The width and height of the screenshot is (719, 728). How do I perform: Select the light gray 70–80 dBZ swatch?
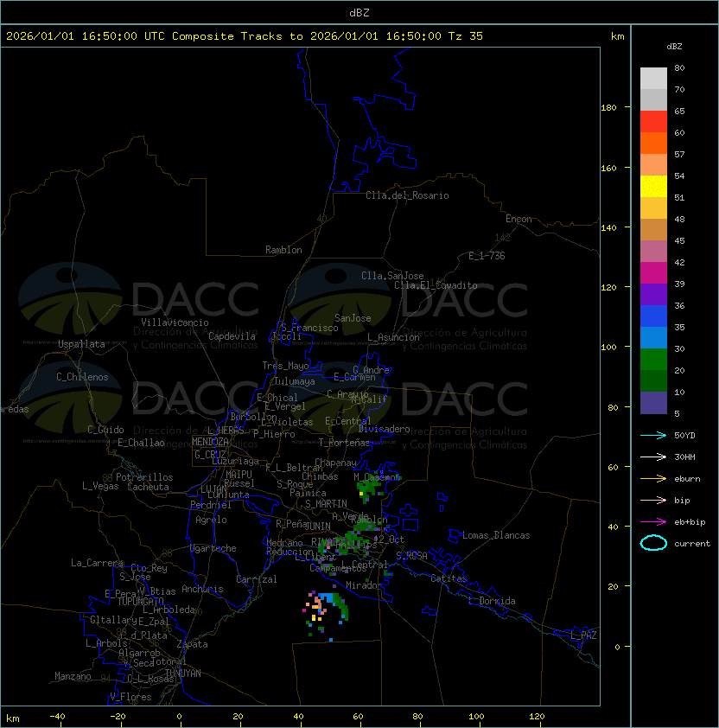tap(653, 79)
